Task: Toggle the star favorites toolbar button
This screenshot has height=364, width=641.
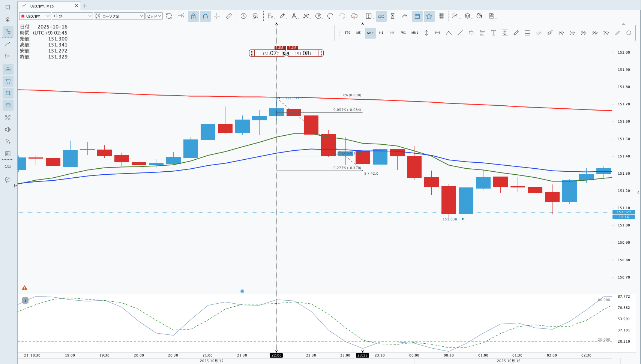Action: click(x=429, y=16)
